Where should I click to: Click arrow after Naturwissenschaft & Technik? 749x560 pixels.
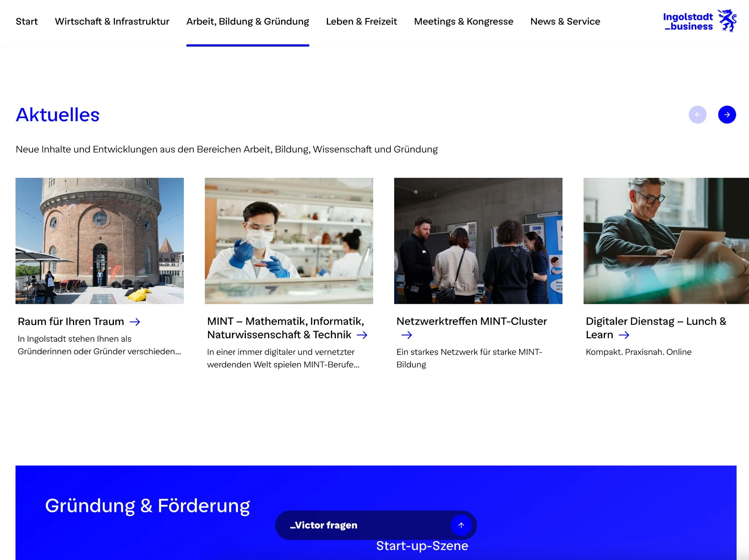click(x=362, y=335)
